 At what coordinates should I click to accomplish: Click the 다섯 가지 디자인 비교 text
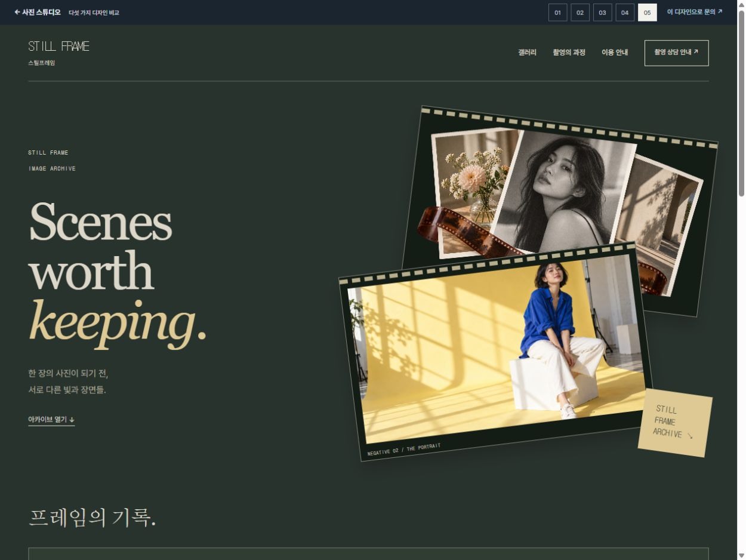click(x=94, y=13)
